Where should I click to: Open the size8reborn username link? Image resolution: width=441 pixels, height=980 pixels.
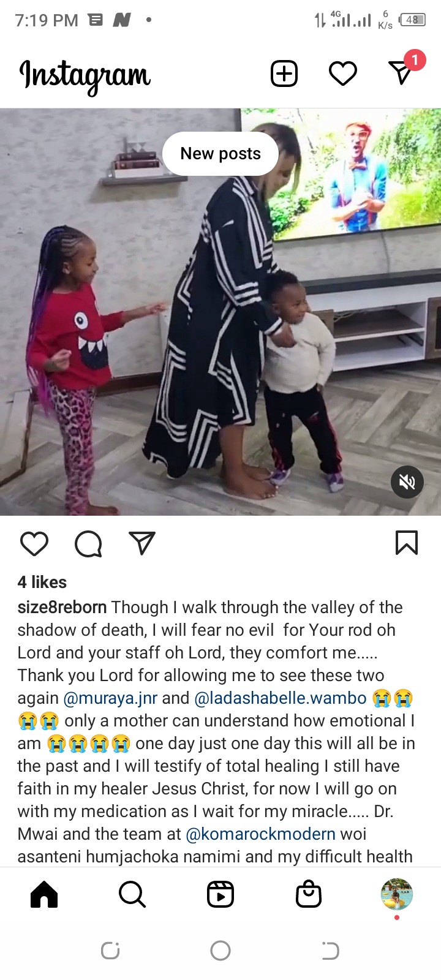(62, 608)
